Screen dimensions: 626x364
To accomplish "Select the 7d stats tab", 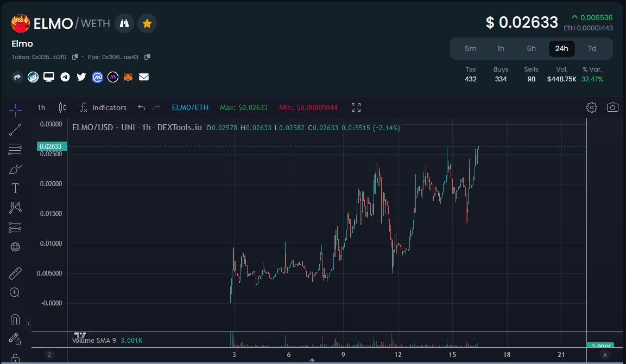I will coord(592,49).
